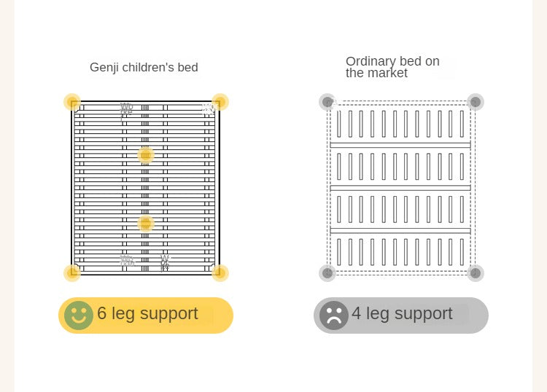Image resolution: width=547 pixels, height=392 pixels.
Task: Click the green smiley face icon
Action: 78,315
